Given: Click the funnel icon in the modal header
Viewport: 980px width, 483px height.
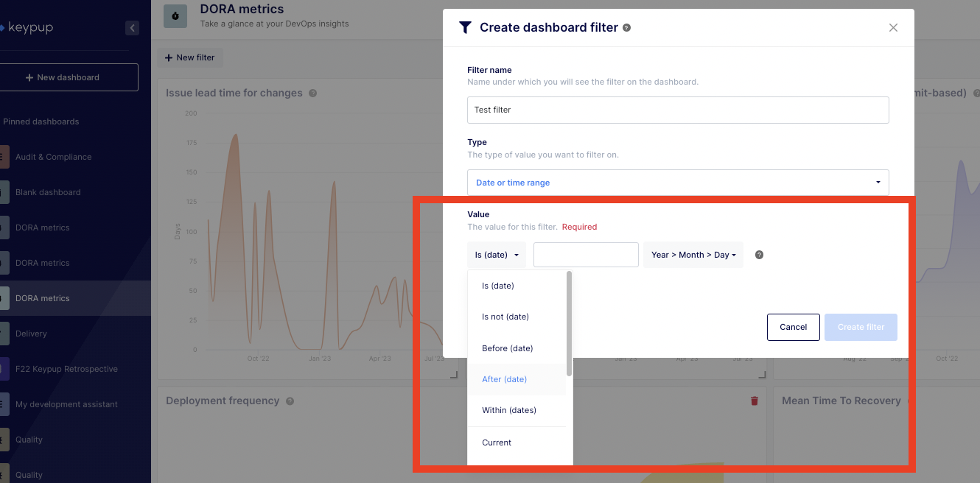Looking at the screenshot, I should point(465,27).
